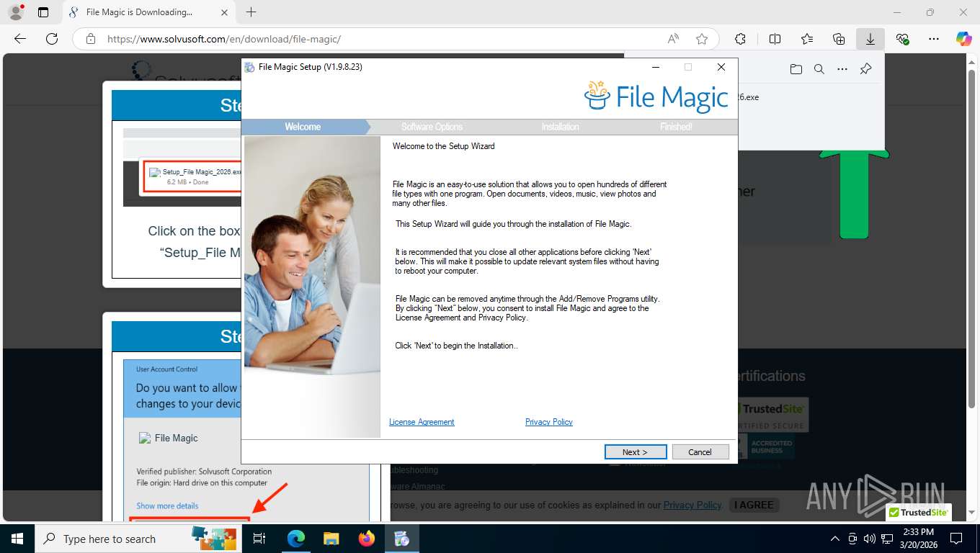Open Edge Collections icon
980x553 pixels.
click(x=839, y=39)
